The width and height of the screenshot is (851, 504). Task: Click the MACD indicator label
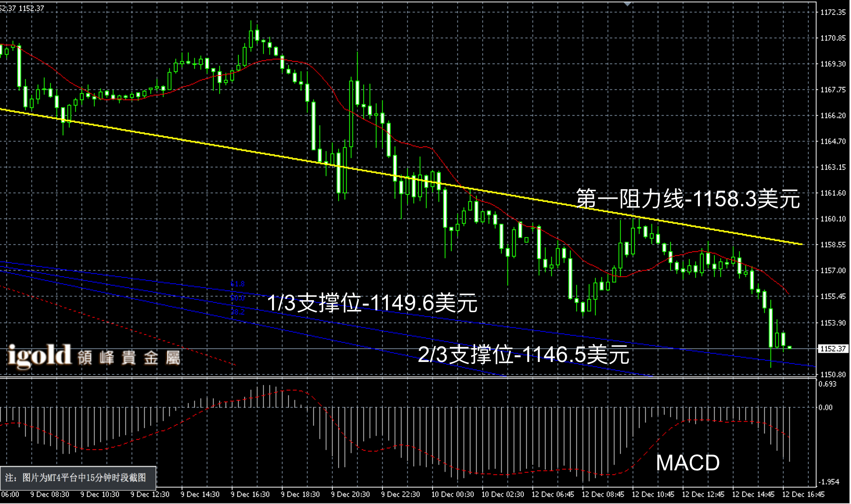[688, 463]
